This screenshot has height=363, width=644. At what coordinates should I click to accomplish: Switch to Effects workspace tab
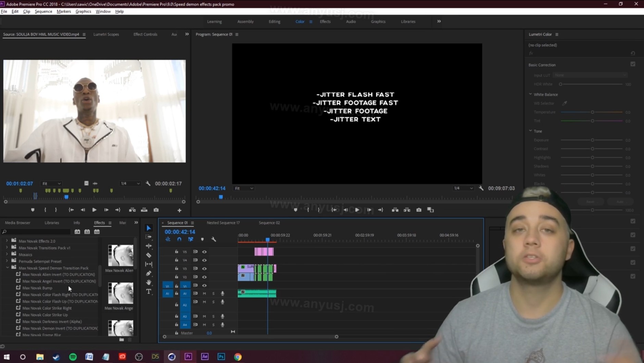point(325,22)
